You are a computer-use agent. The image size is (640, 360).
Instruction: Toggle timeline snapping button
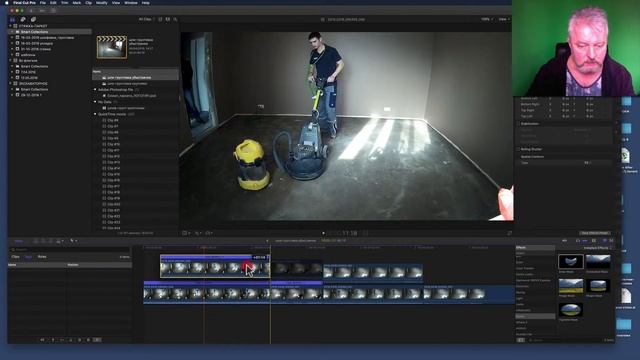click(585, 241)
